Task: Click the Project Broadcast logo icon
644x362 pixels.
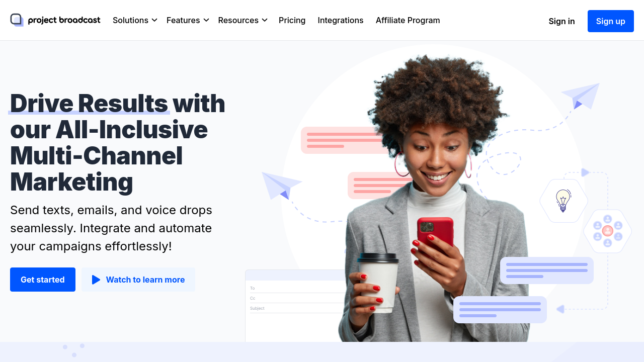Action: click(17, 20)
